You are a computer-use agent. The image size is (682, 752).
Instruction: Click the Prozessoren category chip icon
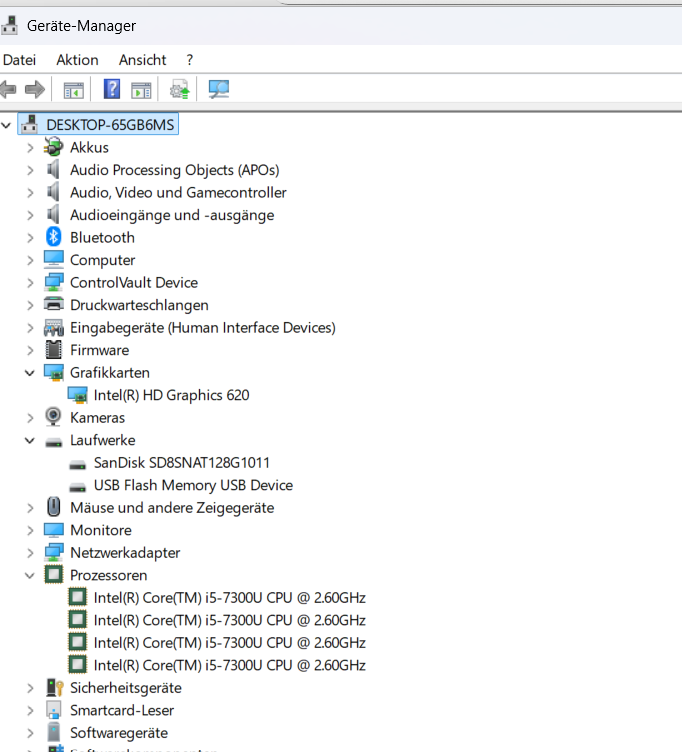tap(54, 575)
